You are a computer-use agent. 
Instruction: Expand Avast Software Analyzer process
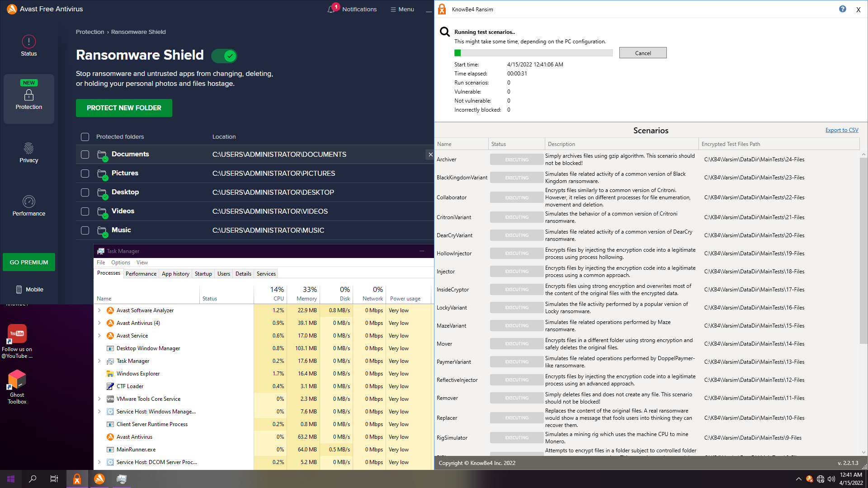tap(99, 310)
